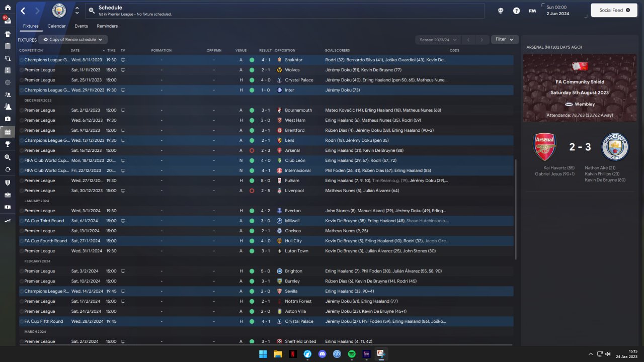The height and width of the screenshot is (362, 644).
Task: Click the Arsenal crest in match preview panel
Action: tap(545, 147)
